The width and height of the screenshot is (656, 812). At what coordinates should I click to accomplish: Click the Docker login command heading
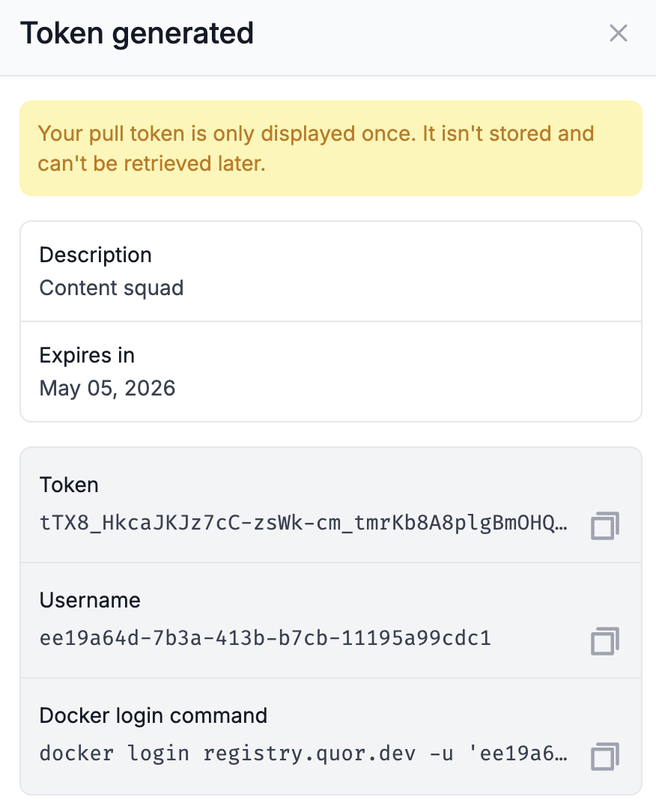[154, 715]
